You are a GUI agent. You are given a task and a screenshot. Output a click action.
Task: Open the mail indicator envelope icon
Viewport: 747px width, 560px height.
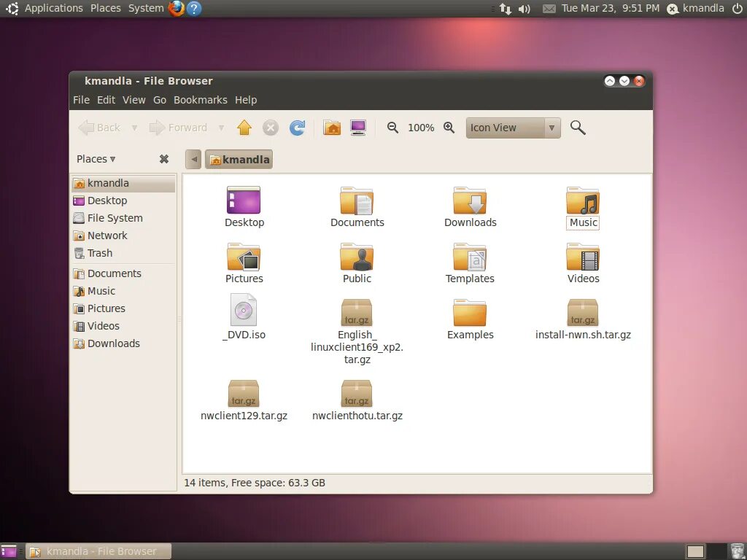point(549,9)
